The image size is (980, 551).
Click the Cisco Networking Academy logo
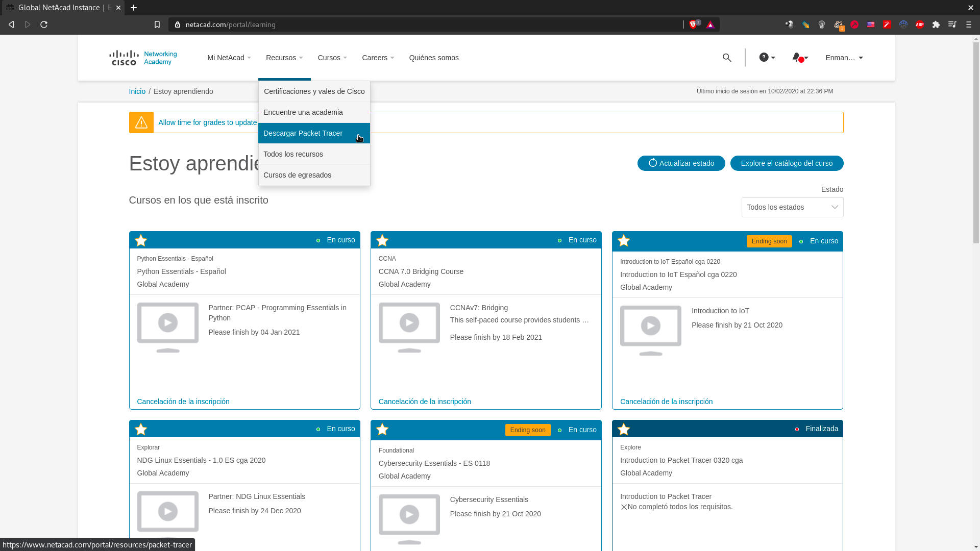click(143, 58)
